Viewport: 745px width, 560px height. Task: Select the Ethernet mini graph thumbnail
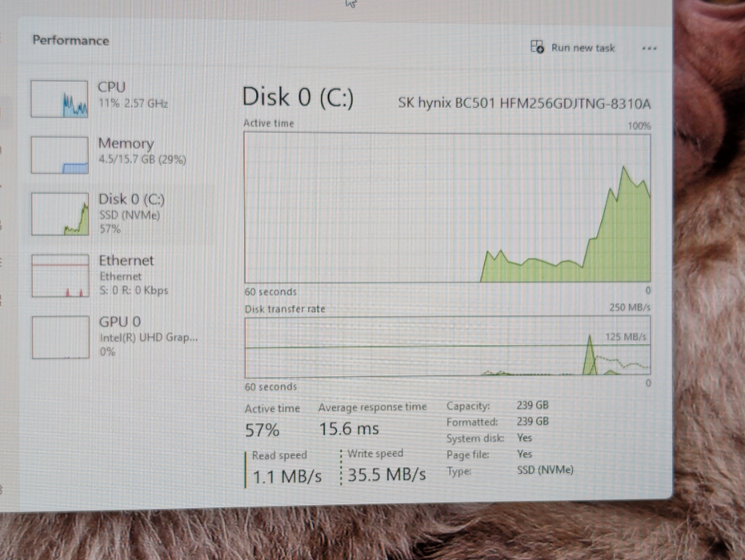click(x=60, y=275)
